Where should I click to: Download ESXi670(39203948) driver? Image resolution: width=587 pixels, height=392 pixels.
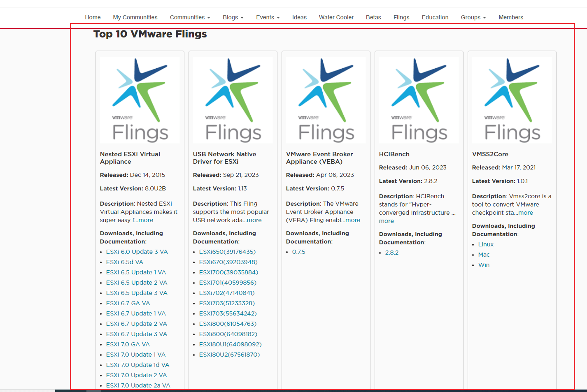(228, 262)
